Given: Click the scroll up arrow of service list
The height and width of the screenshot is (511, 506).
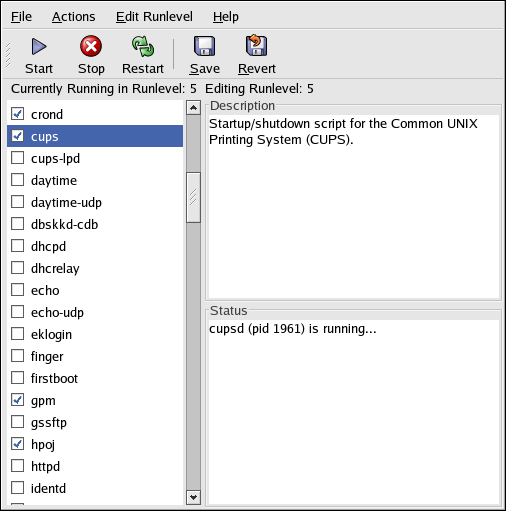Looking at the screenshot, I should (193, 108).
